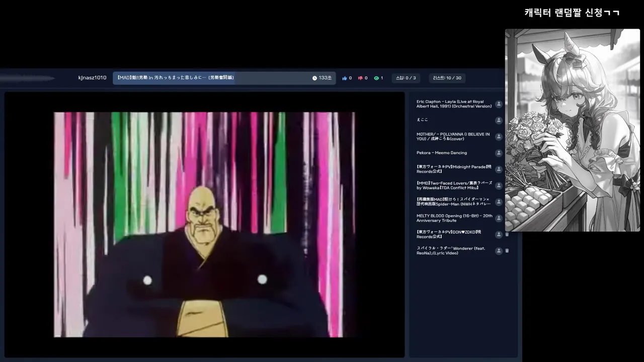Screen dimensions: 644x362
Task: Click user avatar beside Wonderer Lyric Video entry
Action: (x=499, y=251)
